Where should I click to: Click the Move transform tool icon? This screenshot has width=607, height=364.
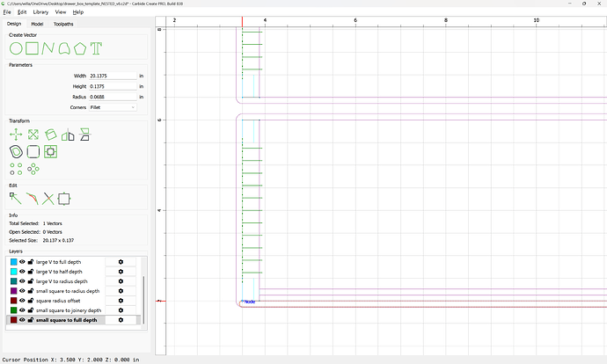click(16, 135)
